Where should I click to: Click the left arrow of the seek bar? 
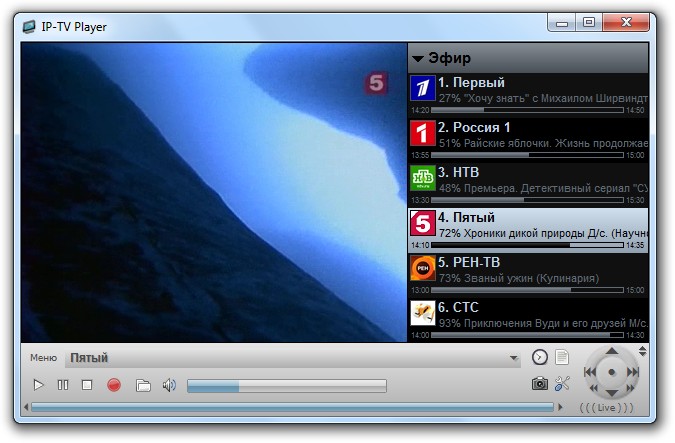coord(26,407)
